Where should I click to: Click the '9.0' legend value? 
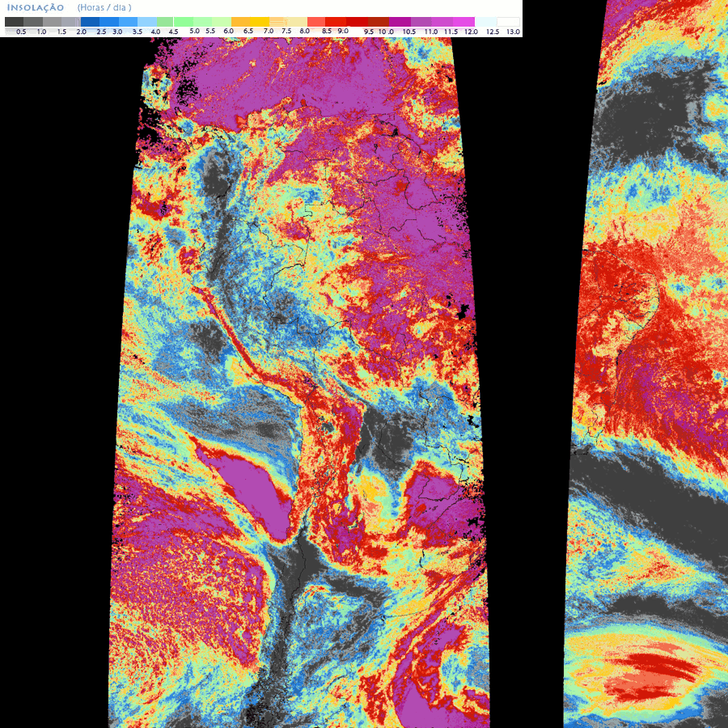point(343,31)
